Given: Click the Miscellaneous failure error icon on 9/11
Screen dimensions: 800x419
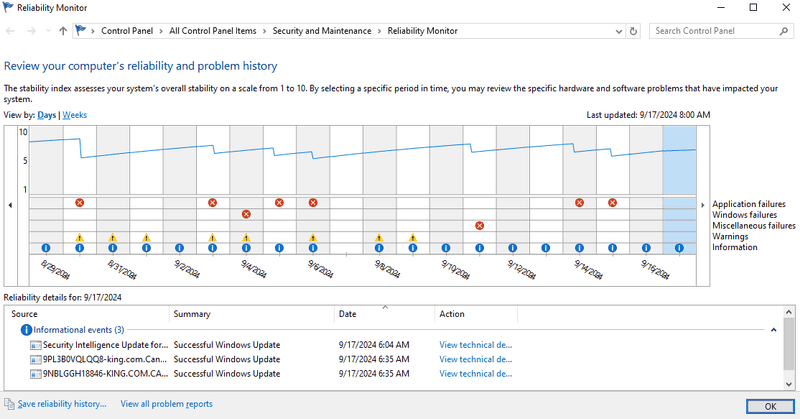Looking at the screenshot, I should click(480, 226).
